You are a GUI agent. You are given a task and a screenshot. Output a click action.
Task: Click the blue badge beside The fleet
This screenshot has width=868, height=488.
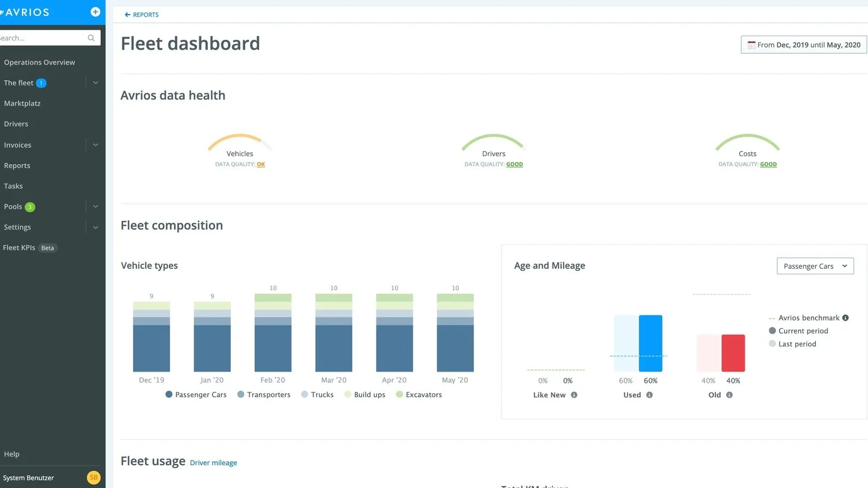point(41,83)
